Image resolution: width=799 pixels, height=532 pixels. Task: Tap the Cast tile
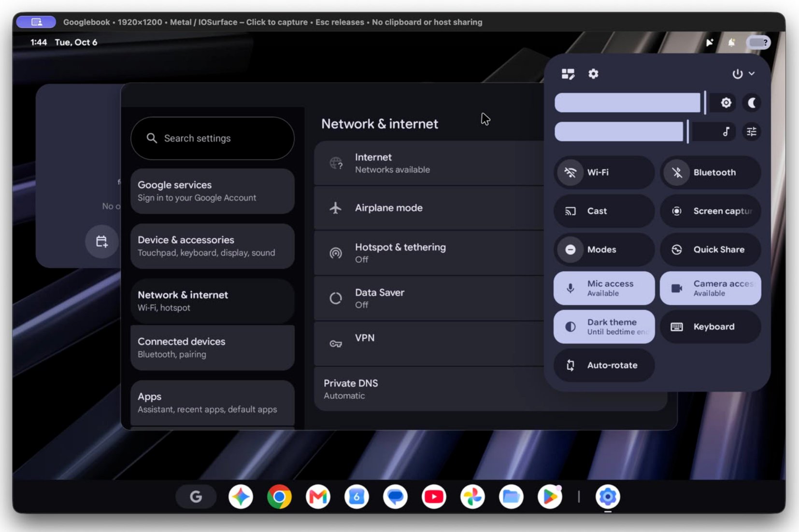click(x=604, y=211)
